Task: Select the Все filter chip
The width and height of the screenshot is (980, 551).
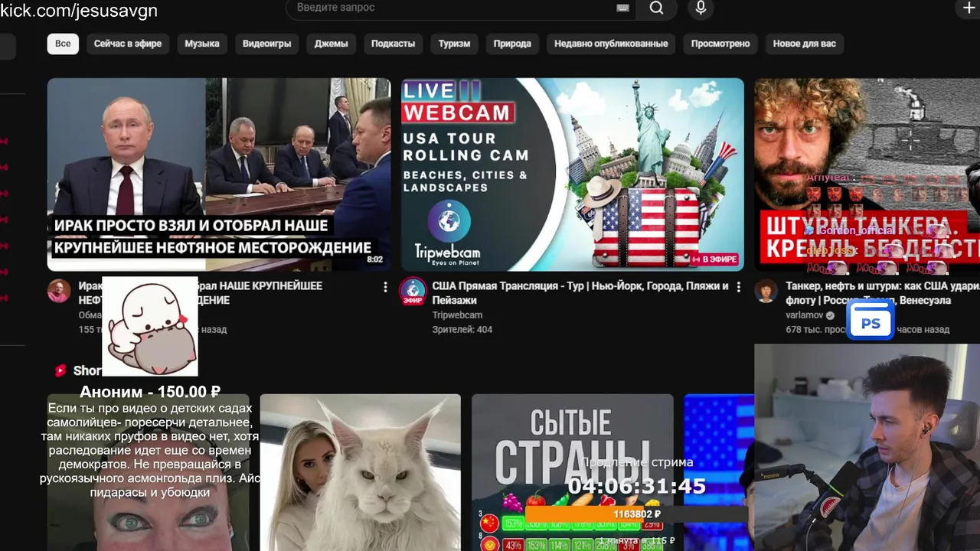Action: [63, 44]
